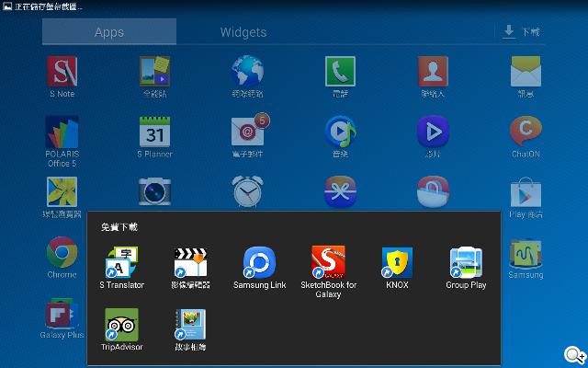
Task: Open the Galaxy Plus app
Action: tap(62, 313)
